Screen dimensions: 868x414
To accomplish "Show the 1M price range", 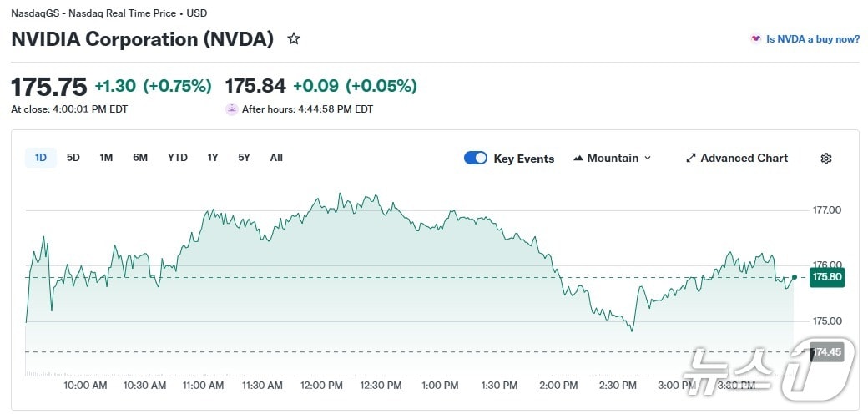I will tap(106, 158).
